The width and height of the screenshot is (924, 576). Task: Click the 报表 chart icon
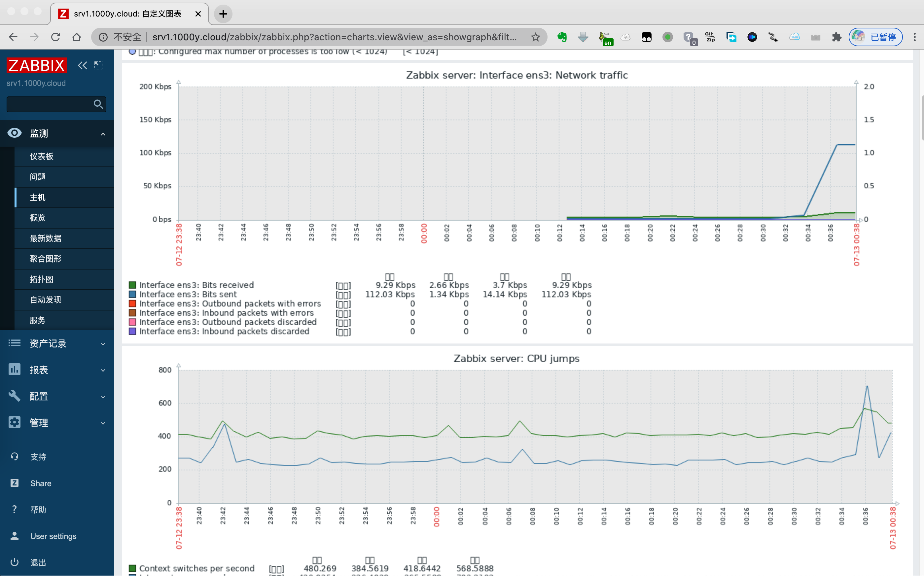[x=15, y=369]
